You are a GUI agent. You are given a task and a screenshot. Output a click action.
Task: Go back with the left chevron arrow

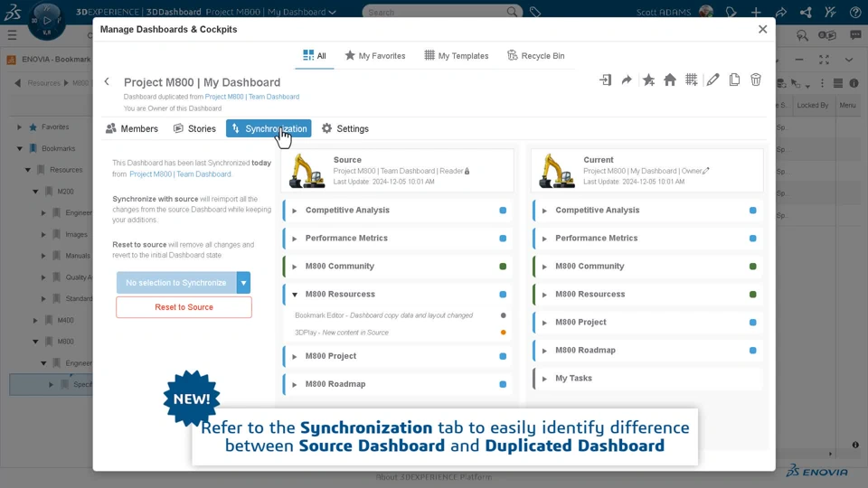pos(107,82)
